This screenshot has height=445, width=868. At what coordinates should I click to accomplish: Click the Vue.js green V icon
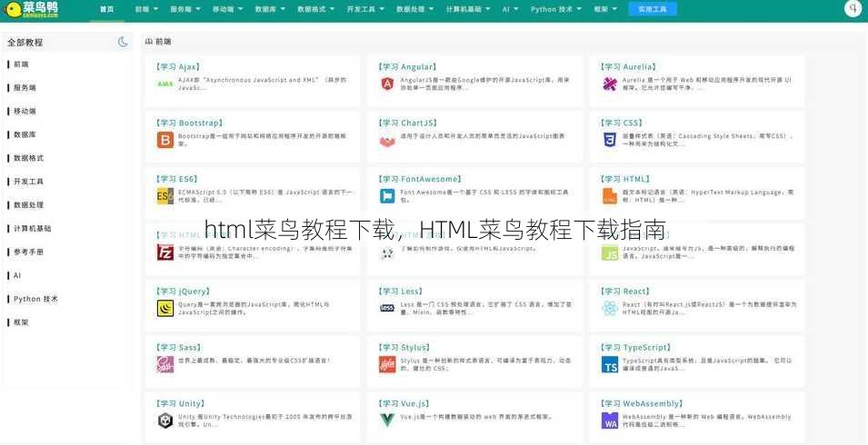[387, 420]
